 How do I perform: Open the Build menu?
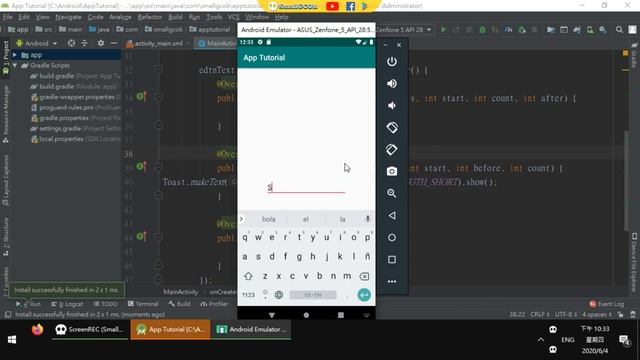[x=175, y=17]
